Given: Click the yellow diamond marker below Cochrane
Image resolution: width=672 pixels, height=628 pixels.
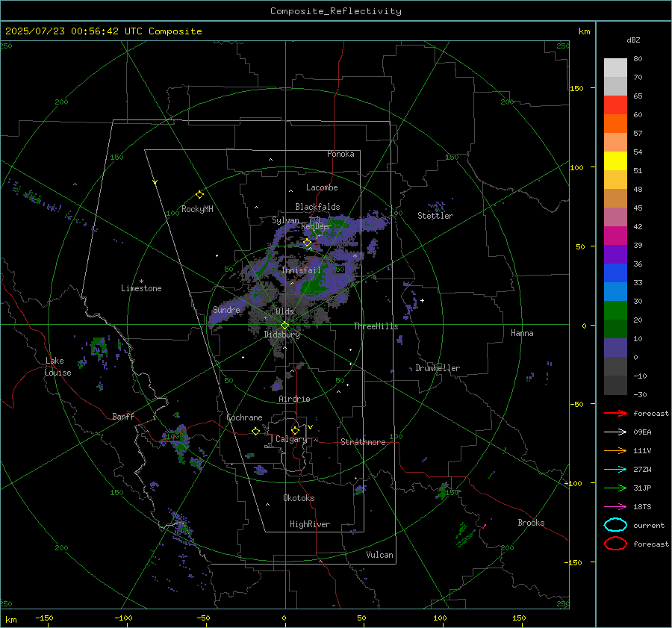Looking at the screenshot, I should [x=255, y=431].
